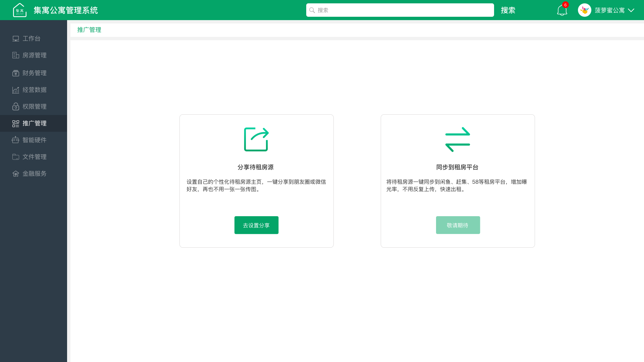This screenshot has height=362, width=644.
Task: Click the 推广管理 QR code icon
Action: 16,123
